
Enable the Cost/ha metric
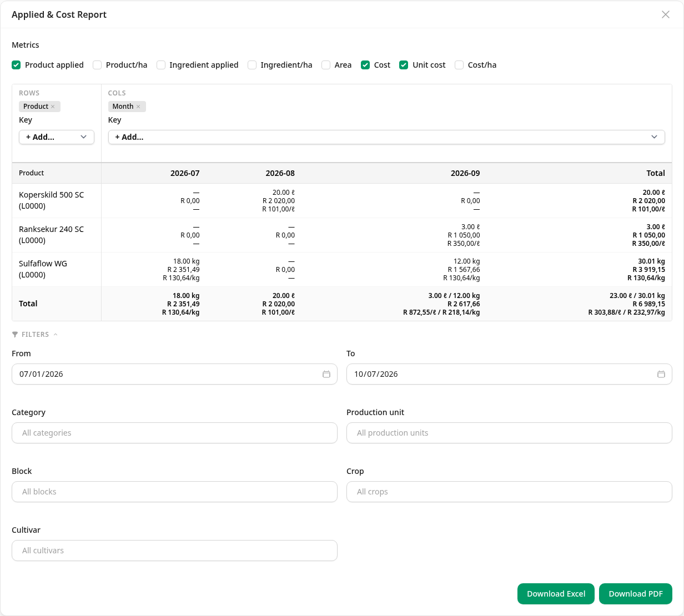coord(459,65)
